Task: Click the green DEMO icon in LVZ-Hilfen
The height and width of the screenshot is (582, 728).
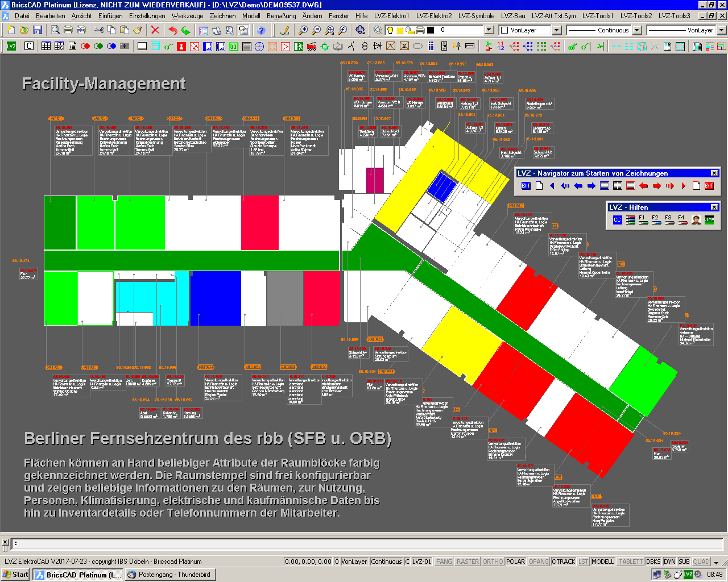Action: 709,220
